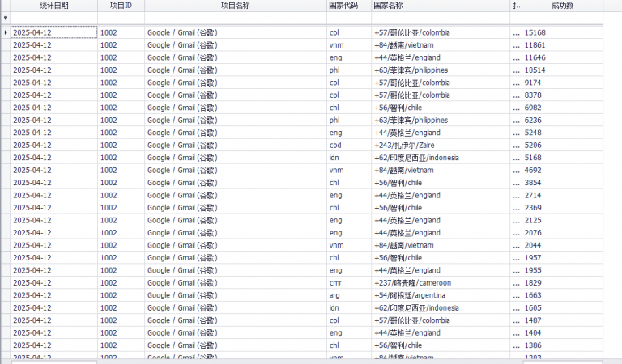Click the '+56/智利/chile' cell in the 6982 row
This screenshot has height=364, width=622.
click(x=441, y=108)
